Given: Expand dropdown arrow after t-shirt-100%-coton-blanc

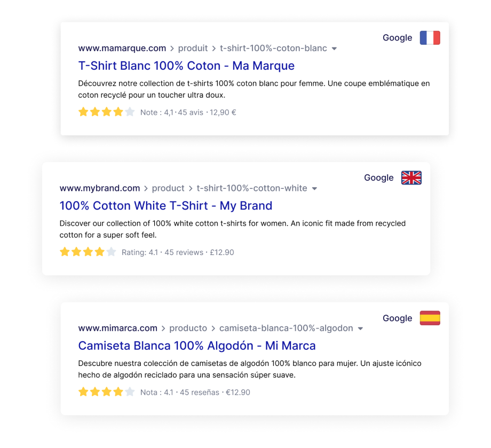Looking at the screenshot, I should point(334,49).
